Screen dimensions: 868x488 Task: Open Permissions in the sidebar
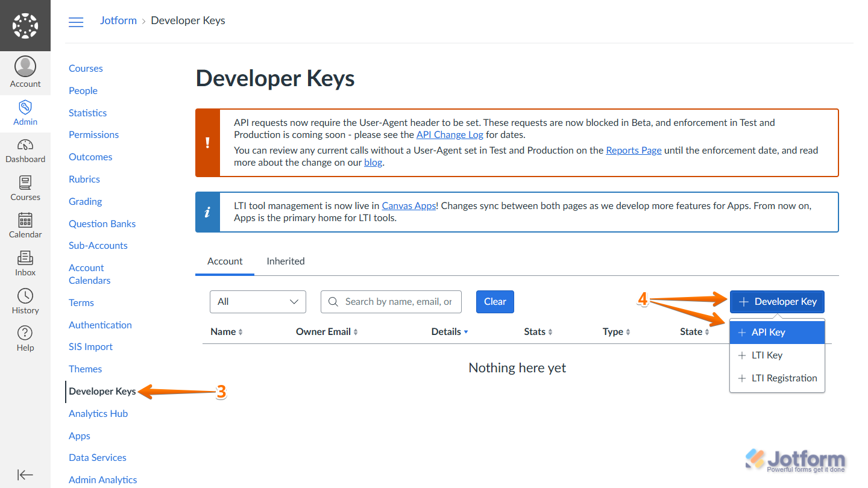pos(93,135)
